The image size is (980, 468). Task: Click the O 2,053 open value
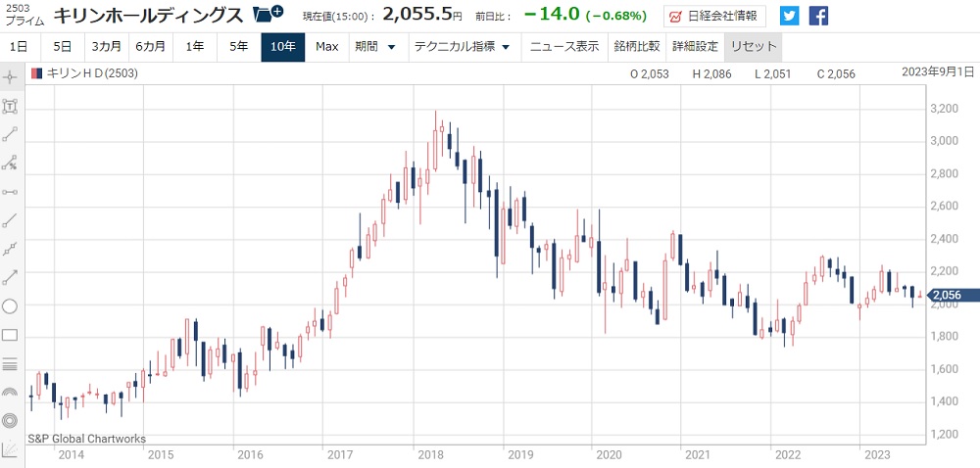[650, 74]
